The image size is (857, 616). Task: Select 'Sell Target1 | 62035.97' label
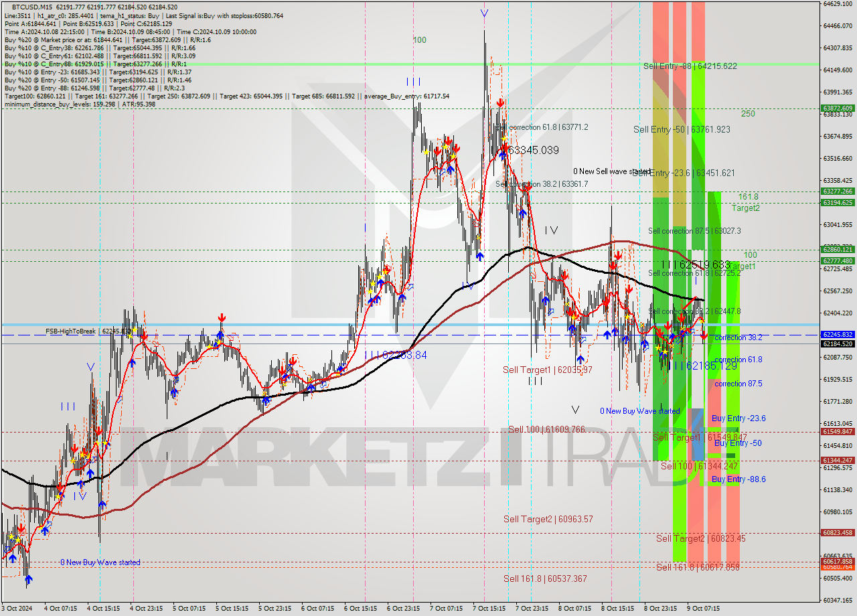[x=548, y=370]
